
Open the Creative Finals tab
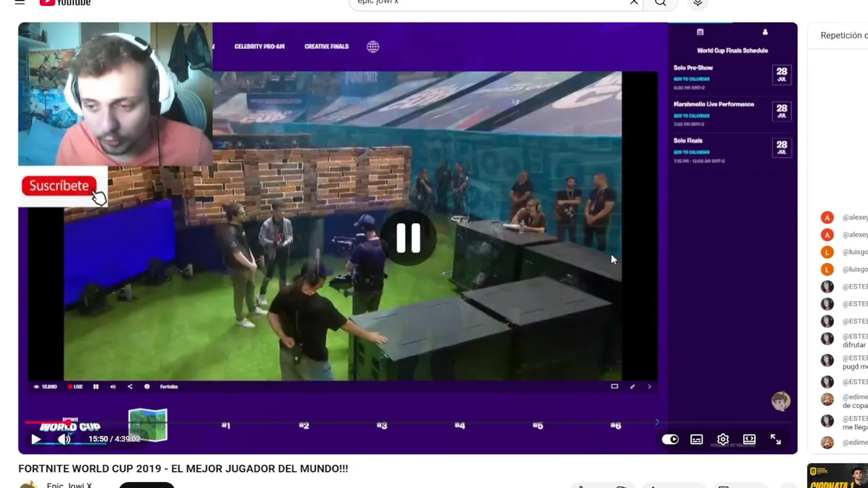tap(326, 47)
